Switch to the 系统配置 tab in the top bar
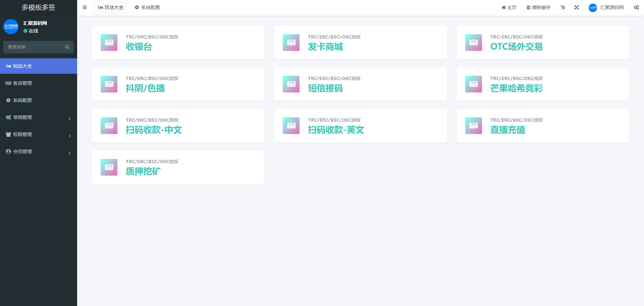Screen dimensions: 644x306 tap(147, 7)
